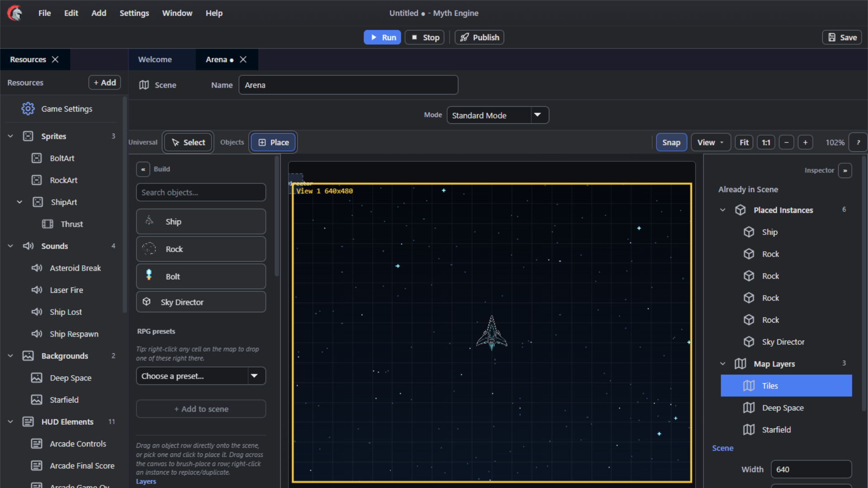
Task: Open the View dropdown
Action: click(711, 142)
